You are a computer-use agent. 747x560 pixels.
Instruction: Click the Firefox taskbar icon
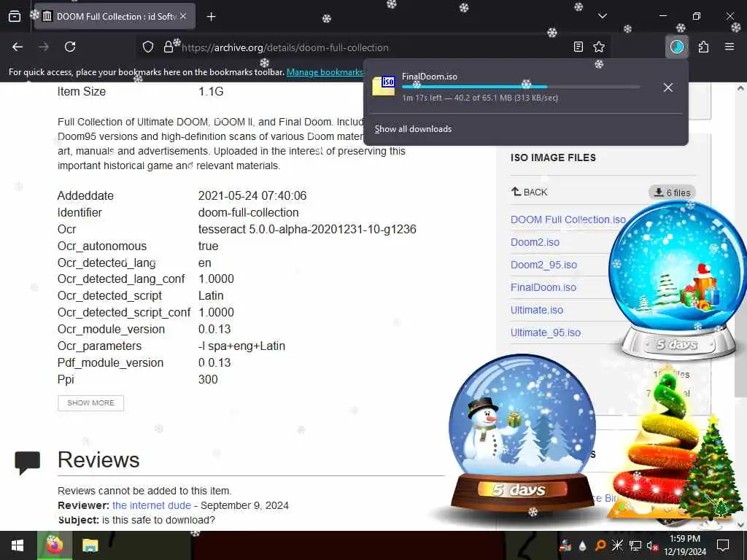(x=55, y=545)
